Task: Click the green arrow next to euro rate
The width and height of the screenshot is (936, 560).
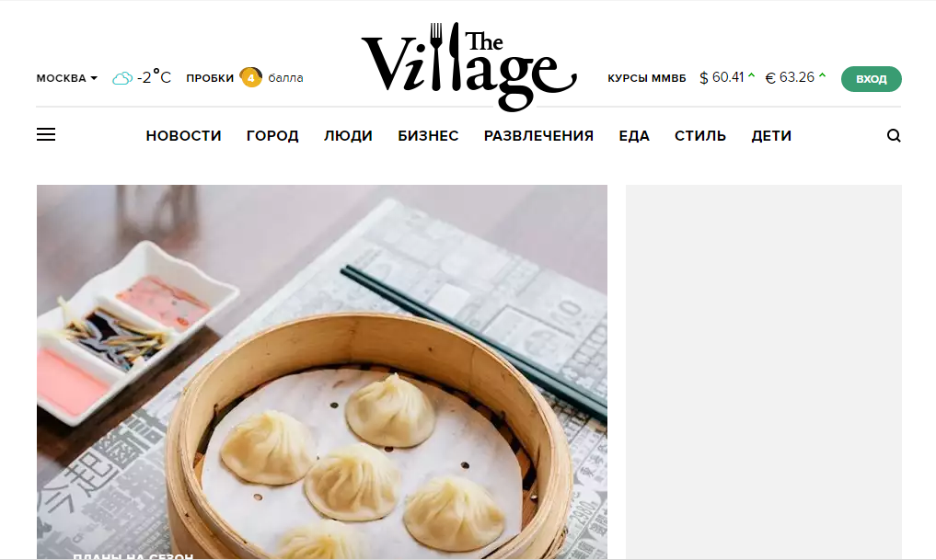Action: click(x=823, y=75)
